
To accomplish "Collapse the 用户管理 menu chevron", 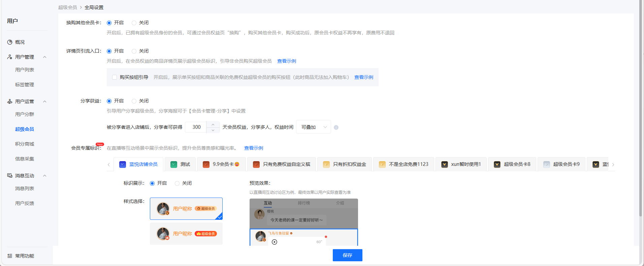I will 45,57.
